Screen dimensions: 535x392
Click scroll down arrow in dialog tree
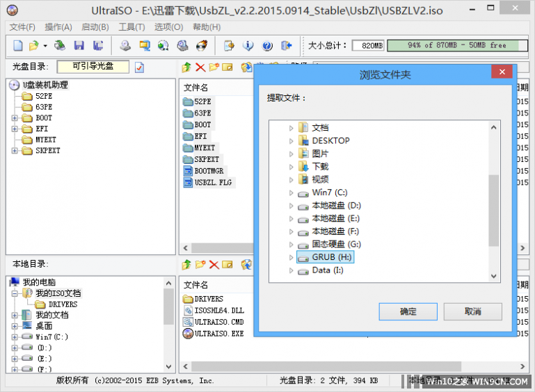tap(494, 276)
